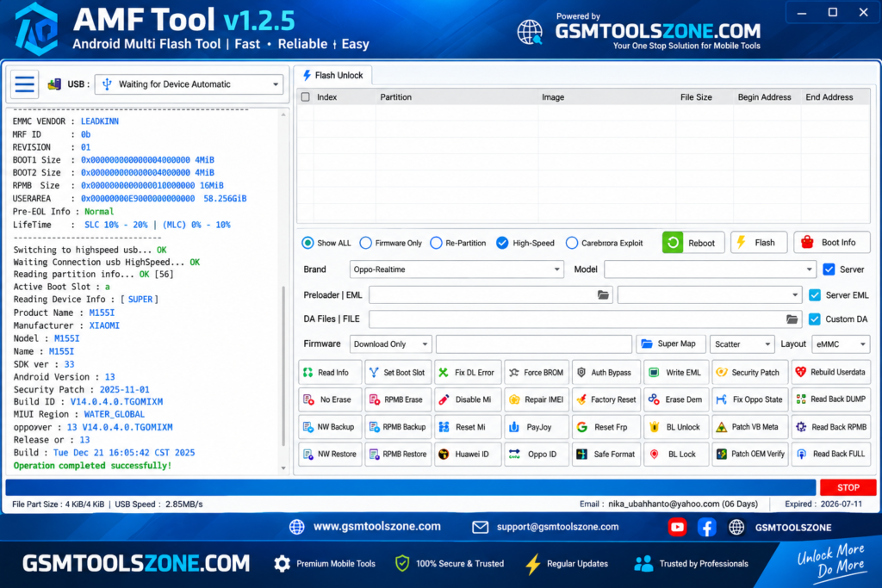This screenshot has width=882, height=588.
Task: Run RPMB Erase tool
Action: [398, 399]
